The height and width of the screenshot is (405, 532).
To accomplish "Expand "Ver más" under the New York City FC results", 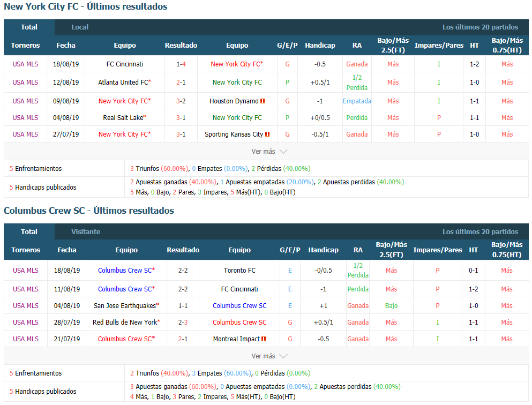I will pos(269,152).
